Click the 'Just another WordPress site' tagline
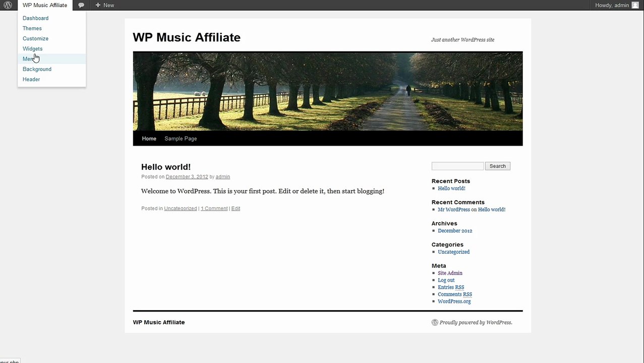 [462, 40]
